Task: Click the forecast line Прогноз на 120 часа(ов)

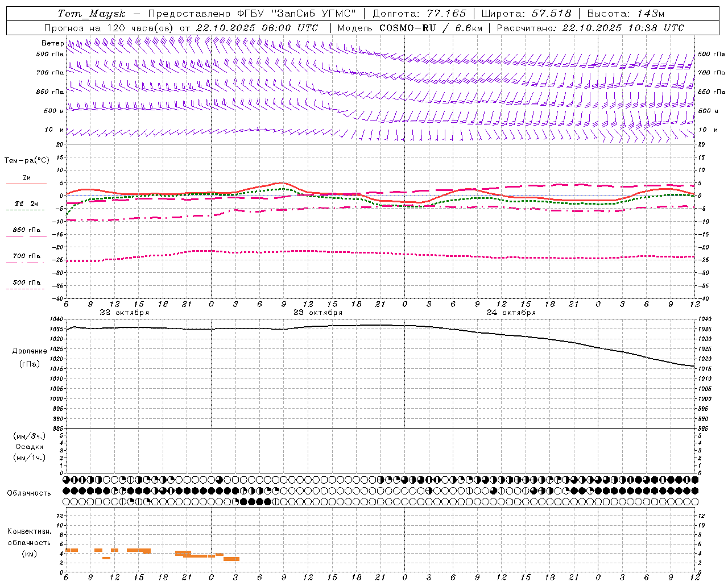Action: (109, 28)
